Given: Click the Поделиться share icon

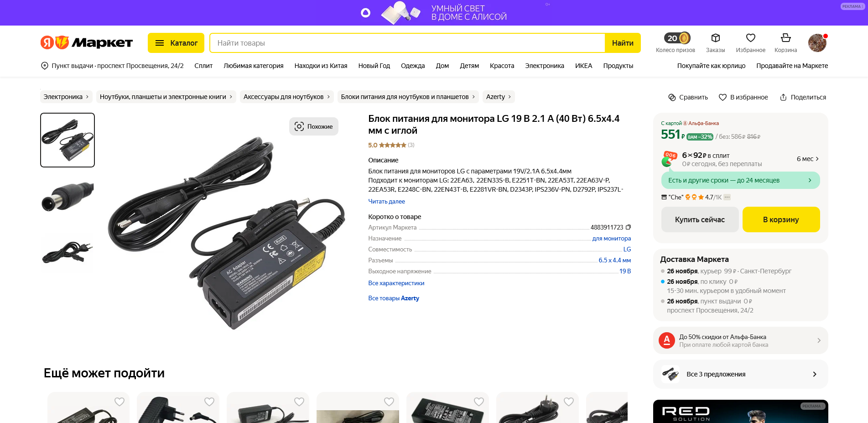Looking at the screenshot, I should pos(783,97).
